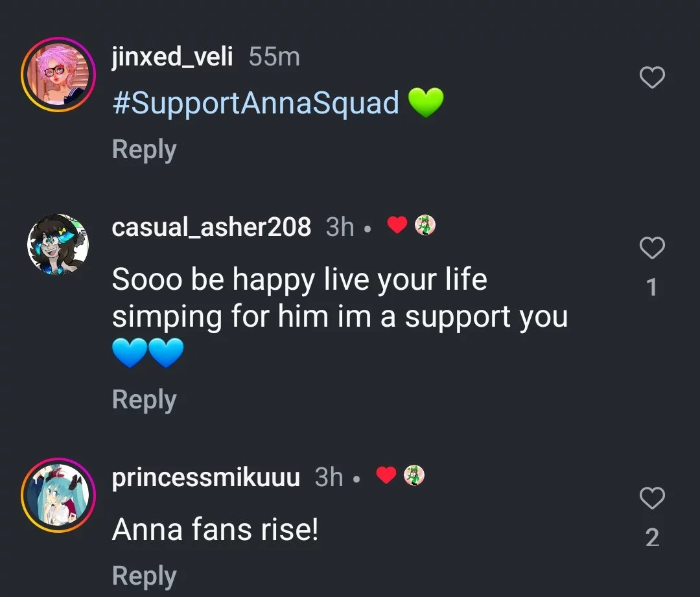
Task: Tap red heart icon on princessmikuuu's comment header
Action: 386,474
